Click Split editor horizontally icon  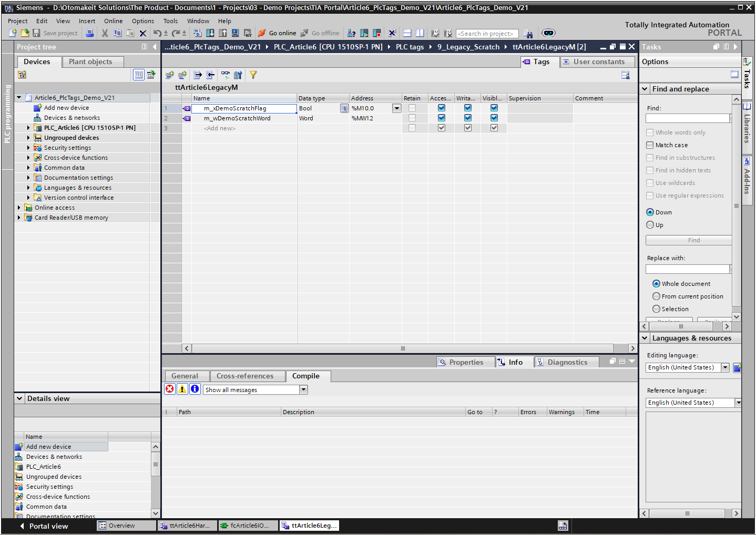click(x=407, y=33)
